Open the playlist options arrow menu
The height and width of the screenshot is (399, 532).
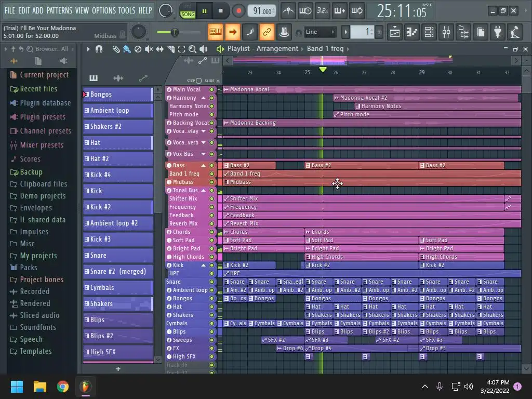pos(88,49)
